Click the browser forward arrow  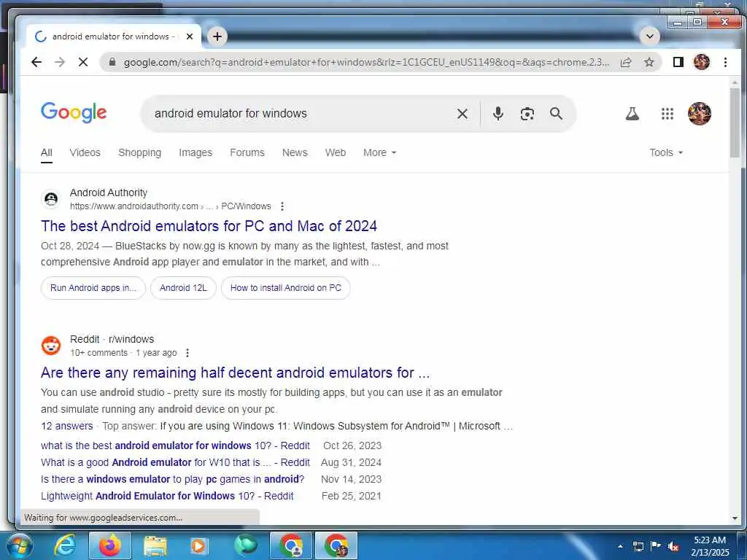coord(60,62)
